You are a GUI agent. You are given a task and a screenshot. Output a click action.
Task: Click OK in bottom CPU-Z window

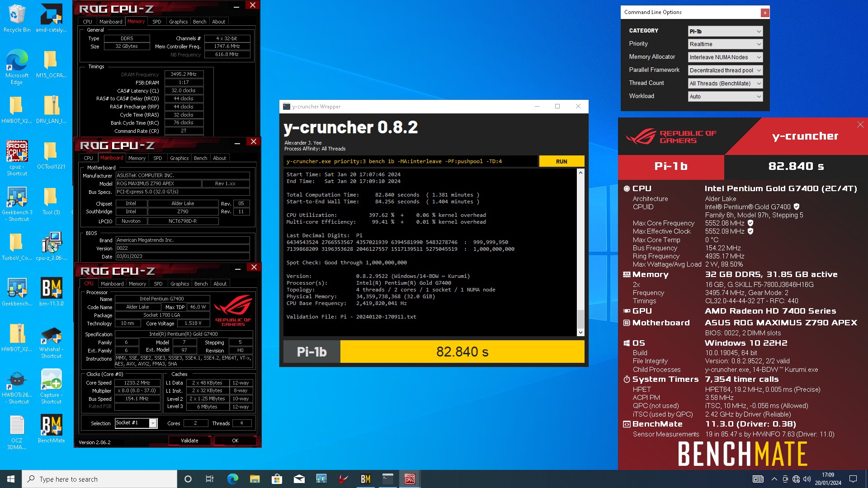click(235, 441)
